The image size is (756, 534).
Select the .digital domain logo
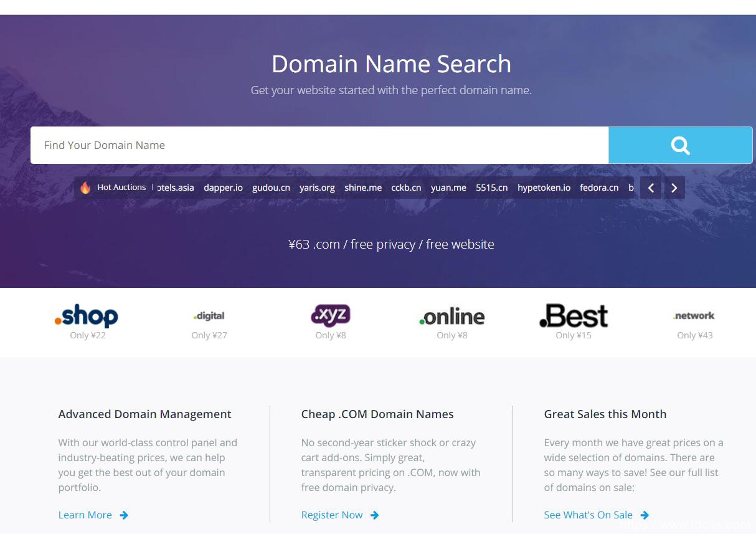209,316
